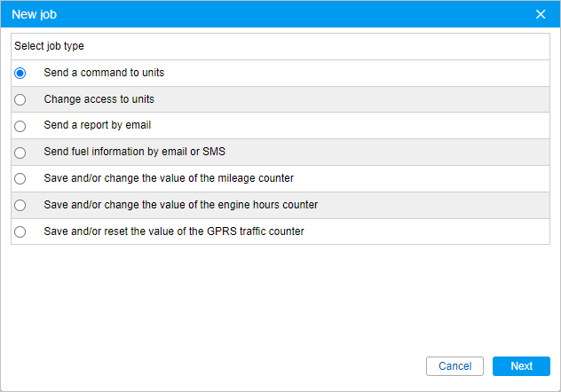The image size is (561, 392).
Task: Select the 'Change access to units' radio button
Action: 20,99
